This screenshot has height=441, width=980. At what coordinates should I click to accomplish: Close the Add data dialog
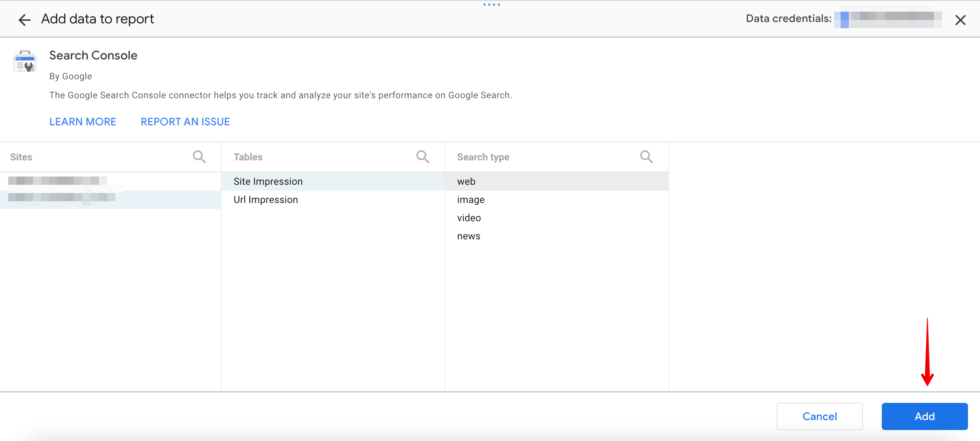pos(960,20)
